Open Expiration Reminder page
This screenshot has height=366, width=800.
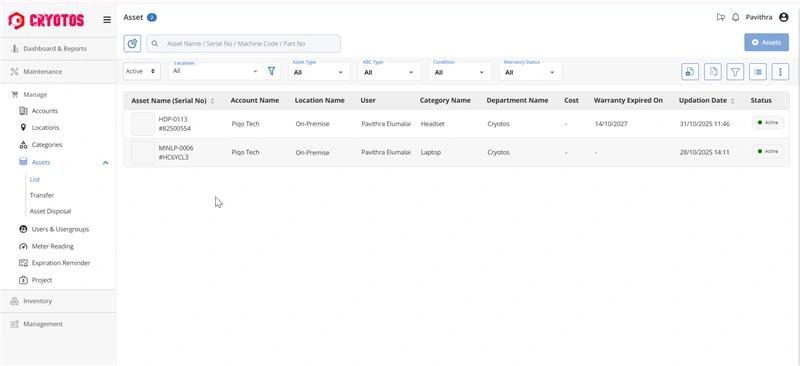point(61,263)
